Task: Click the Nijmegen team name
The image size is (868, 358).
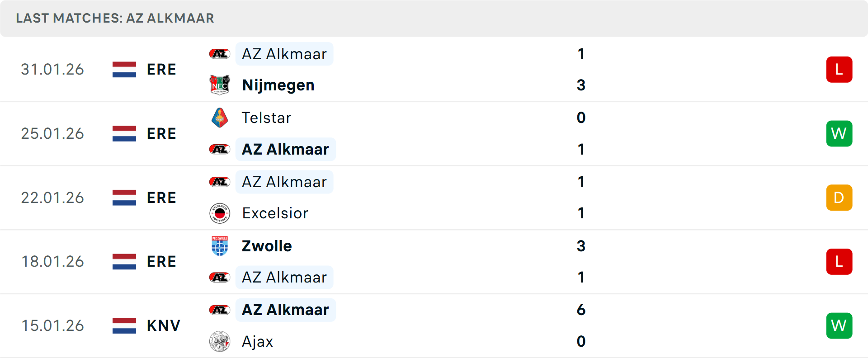Action: (278, 85)
